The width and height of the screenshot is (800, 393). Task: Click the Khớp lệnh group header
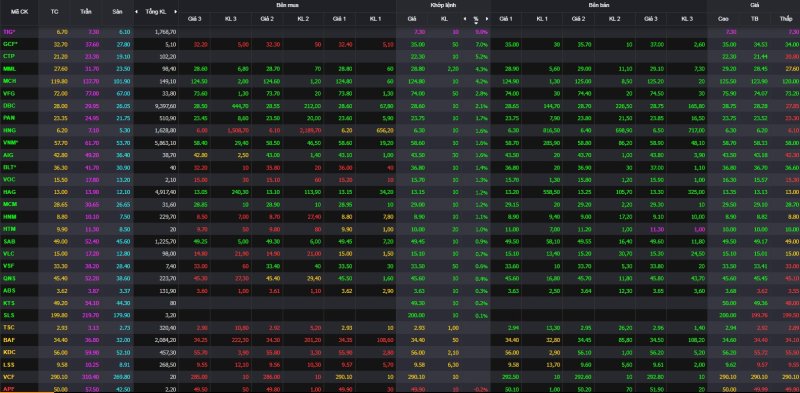pos(443,5)
